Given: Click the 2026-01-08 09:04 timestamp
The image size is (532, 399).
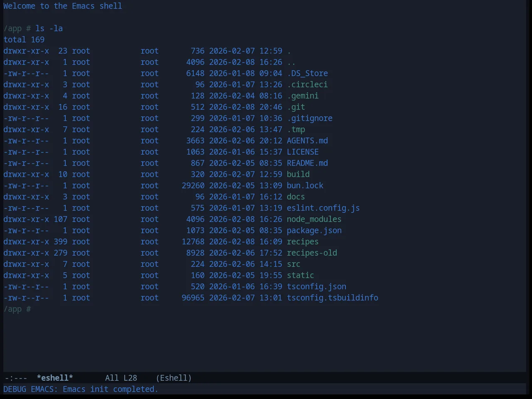Looking at the screenshot, I should coord(246,73).
